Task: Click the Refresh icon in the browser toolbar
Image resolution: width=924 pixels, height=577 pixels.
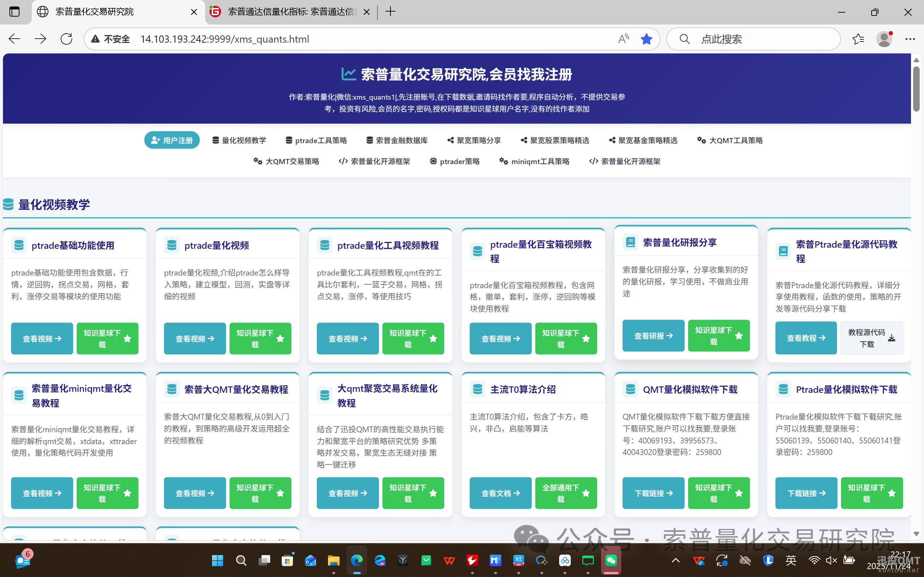Action: pos(66,39)
